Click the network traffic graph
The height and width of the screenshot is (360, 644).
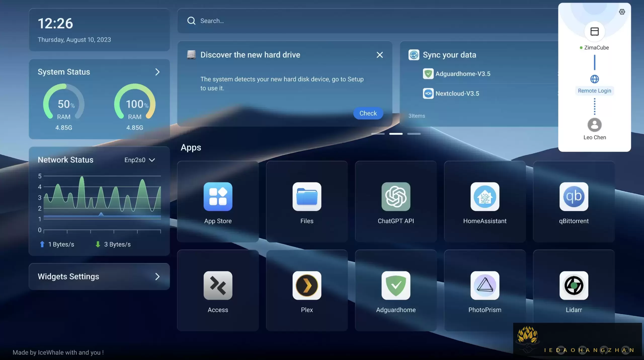pos(102,203)
